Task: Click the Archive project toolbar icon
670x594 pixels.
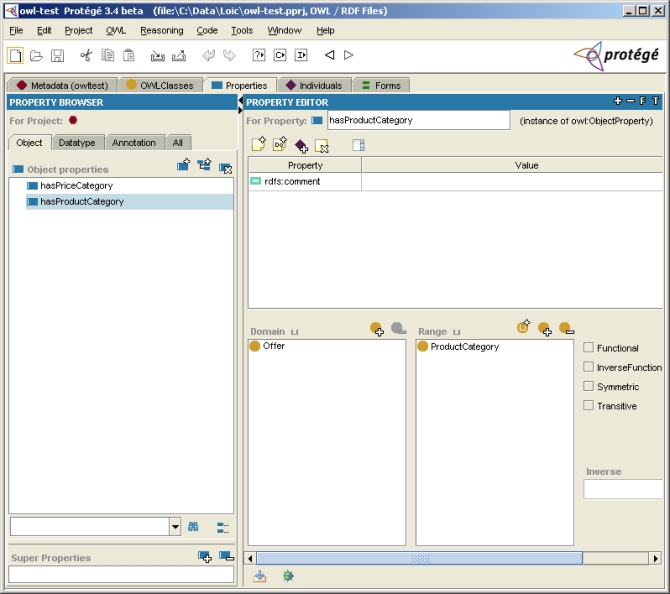Action: 158,56
